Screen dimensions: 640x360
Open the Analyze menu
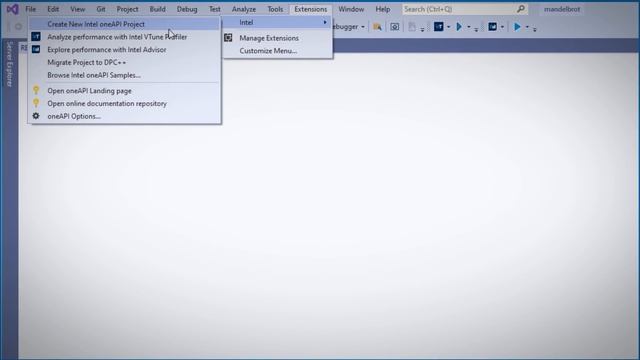(x=244, y=9)
